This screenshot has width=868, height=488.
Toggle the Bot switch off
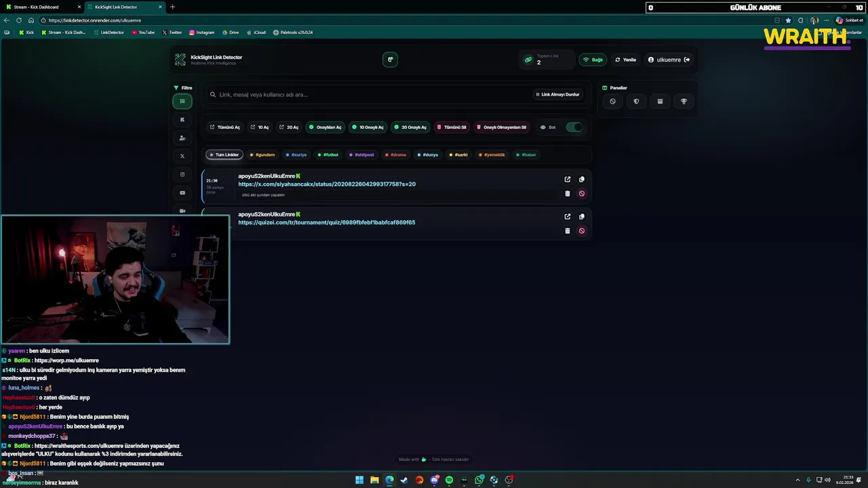[574, 127]
